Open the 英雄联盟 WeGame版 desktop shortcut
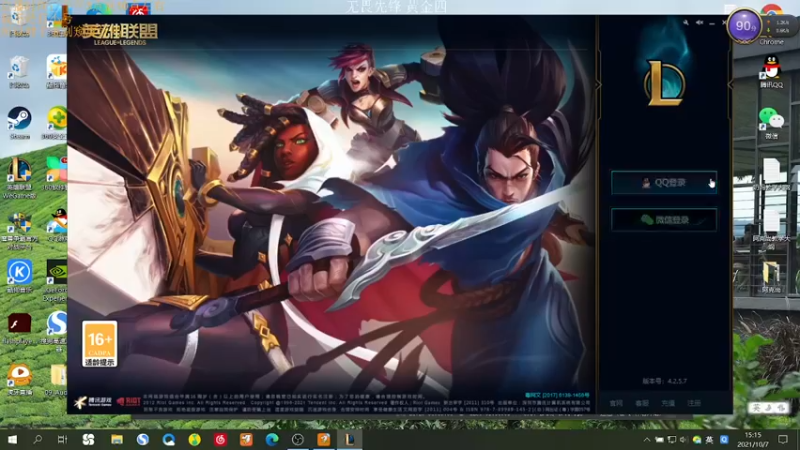Image resolution: width=800 pixels, height=450 pixels. click(19, 178)
